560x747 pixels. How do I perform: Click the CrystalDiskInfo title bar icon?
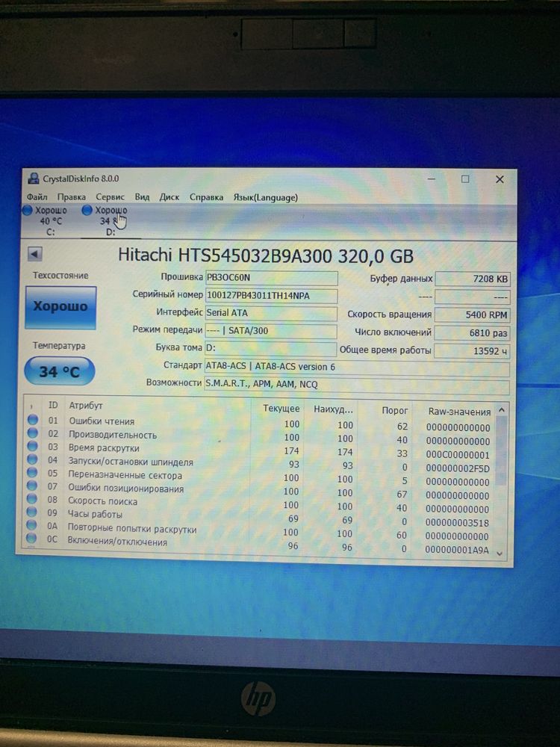coord(34,179)
